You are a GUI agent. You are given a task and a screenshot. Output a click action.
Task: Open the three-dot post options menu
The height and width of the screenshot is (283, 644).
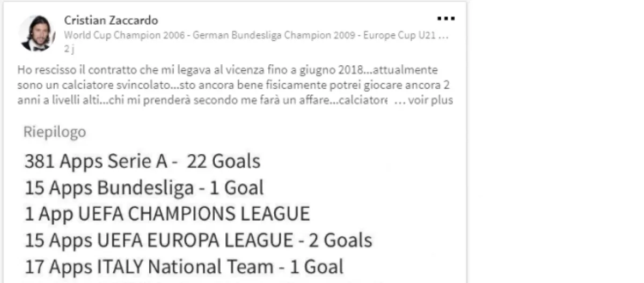tap(445, 19)
